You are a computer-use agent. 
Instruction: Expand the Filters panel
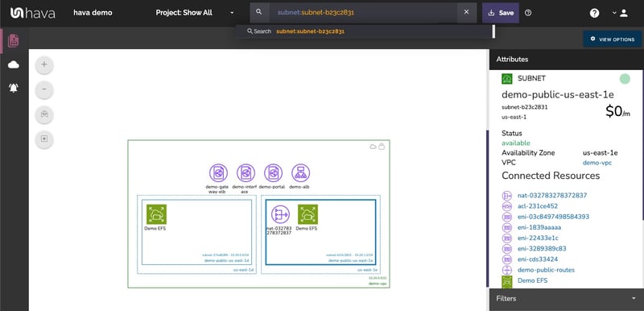tap(567, 299)
